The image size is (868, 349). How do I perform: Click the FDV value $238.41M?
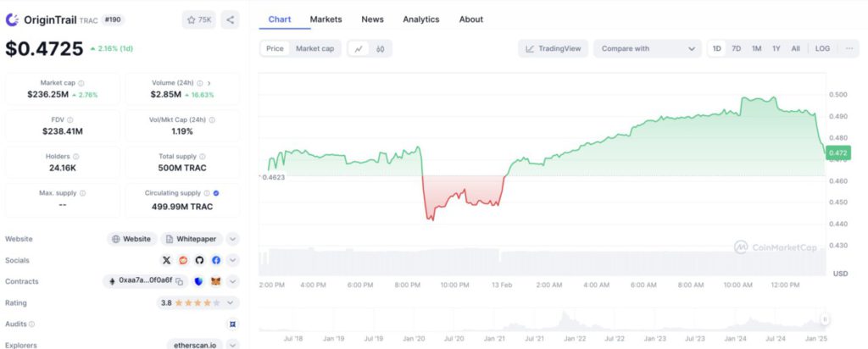pos(63,131)
